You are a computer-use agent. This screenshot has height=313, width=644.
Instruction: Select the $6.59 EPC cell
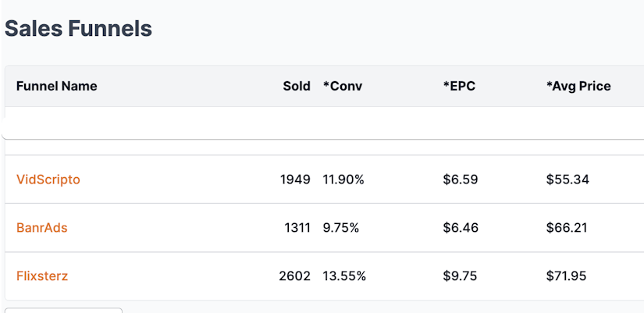coord(460,180)
